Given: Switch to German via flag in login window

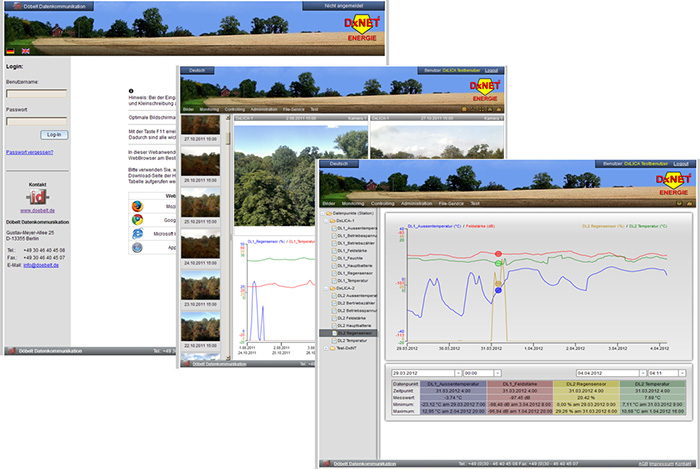Looking at the screenshot, I should click(10, 51).
